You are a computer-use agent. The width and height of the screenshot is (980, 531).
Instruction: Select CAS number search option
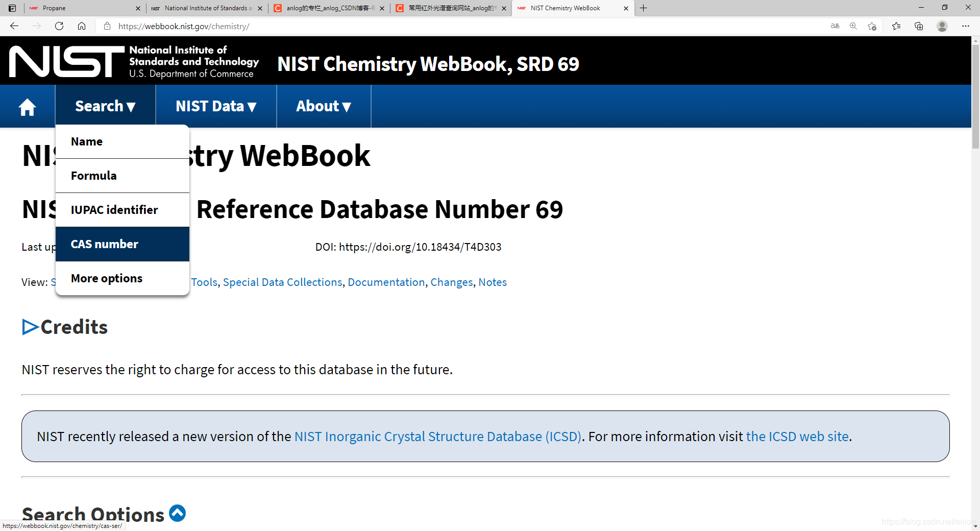(122, 244)
